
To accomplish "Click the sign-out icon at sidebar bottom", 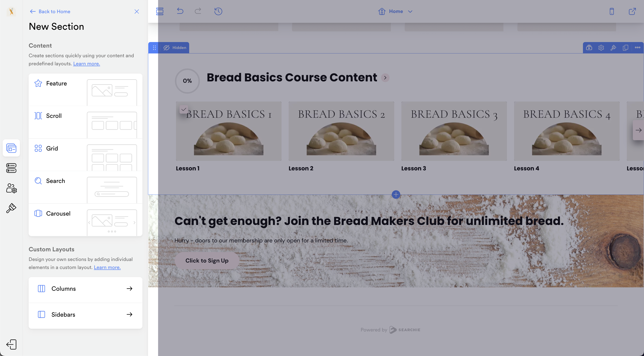I will click(x=11, y=344).
